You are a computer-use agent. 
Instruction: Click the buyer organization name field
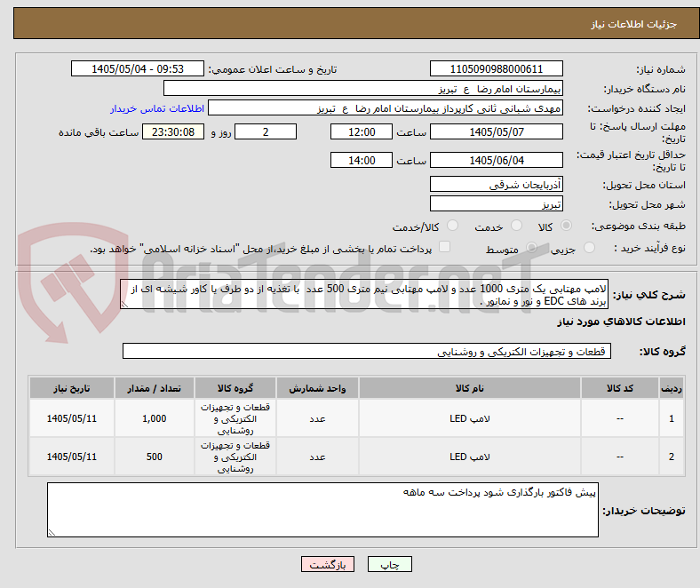[363, 89]
